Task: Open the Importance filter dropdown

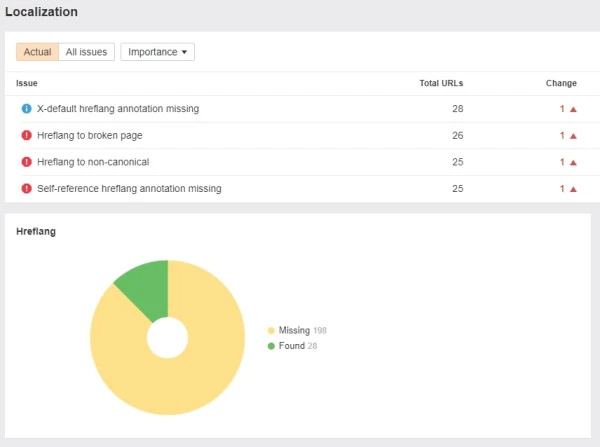Action: [x=157, y=52]
